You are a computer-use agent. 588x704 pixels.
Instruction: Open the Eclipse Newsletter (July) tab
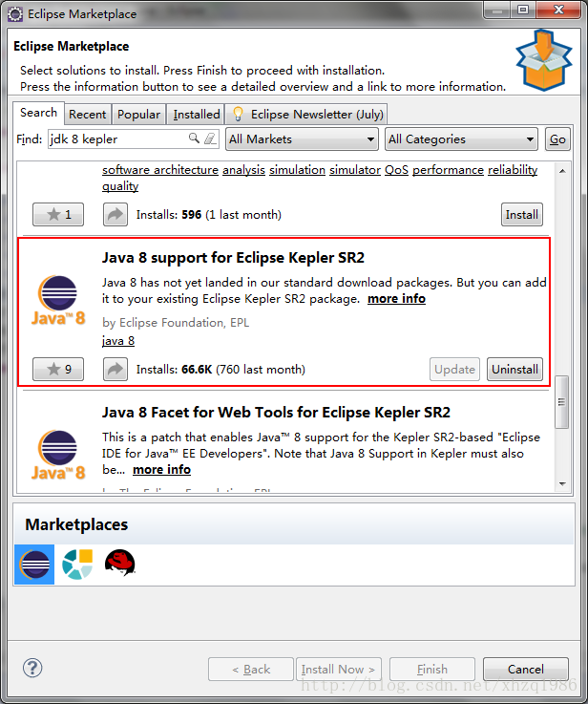coord(306,114)
